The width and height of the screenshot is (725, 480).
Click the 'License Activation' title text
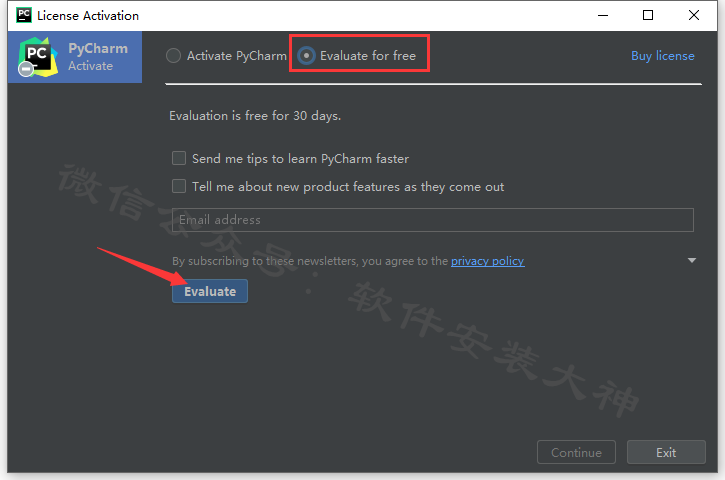(88, 16)
